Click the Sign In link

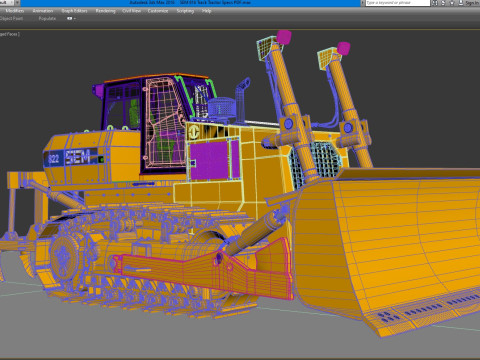coord(472,3)
